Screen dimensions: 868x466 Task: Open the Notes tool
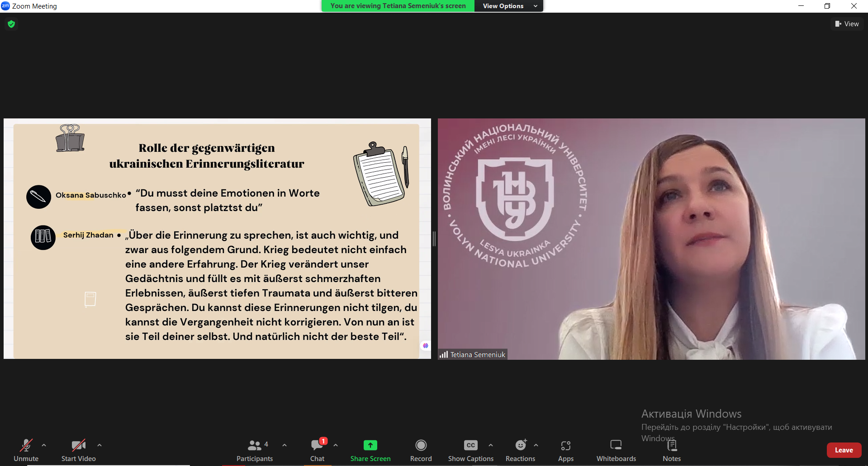[671, 450]
